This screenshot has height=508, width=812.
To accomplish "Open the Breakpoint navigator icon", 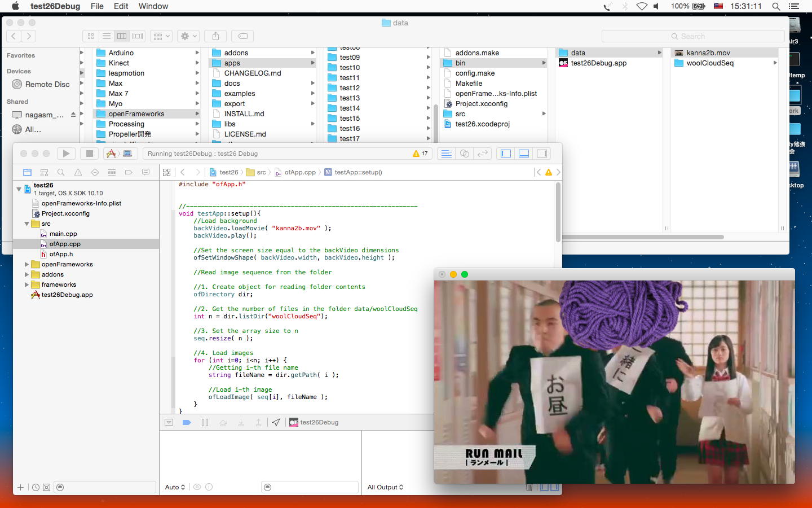I will [129, 172].
